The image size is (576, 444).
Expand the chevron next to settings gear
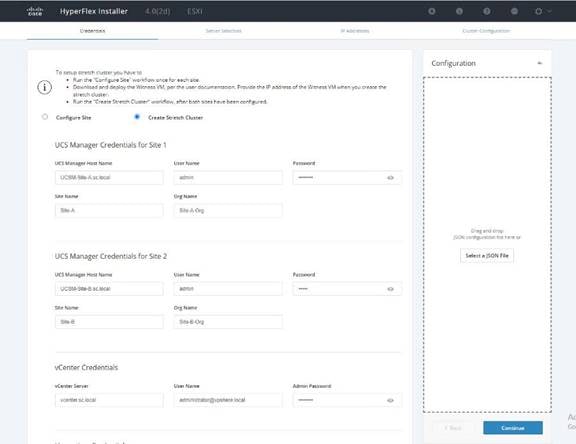coord(549,11)
